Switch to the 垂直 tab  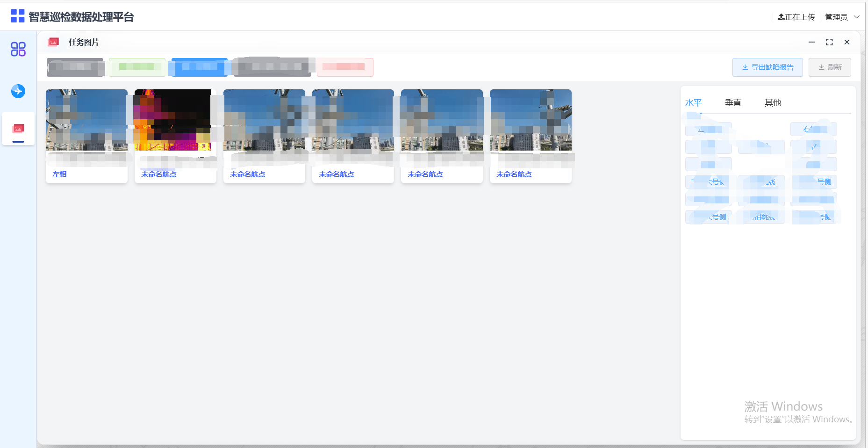coord(733,102)
